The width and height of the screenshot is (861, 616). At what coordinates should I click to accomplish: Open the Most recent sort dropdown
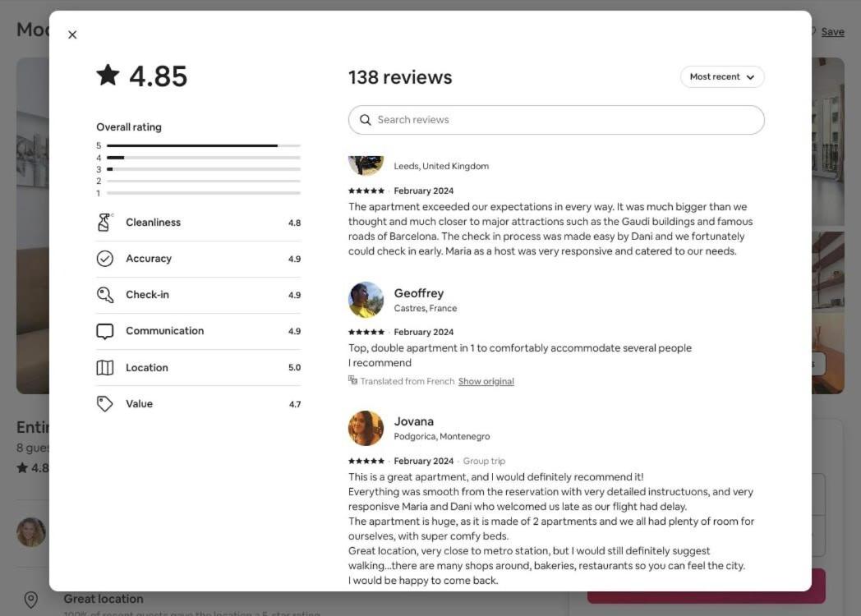coord(722,77)
